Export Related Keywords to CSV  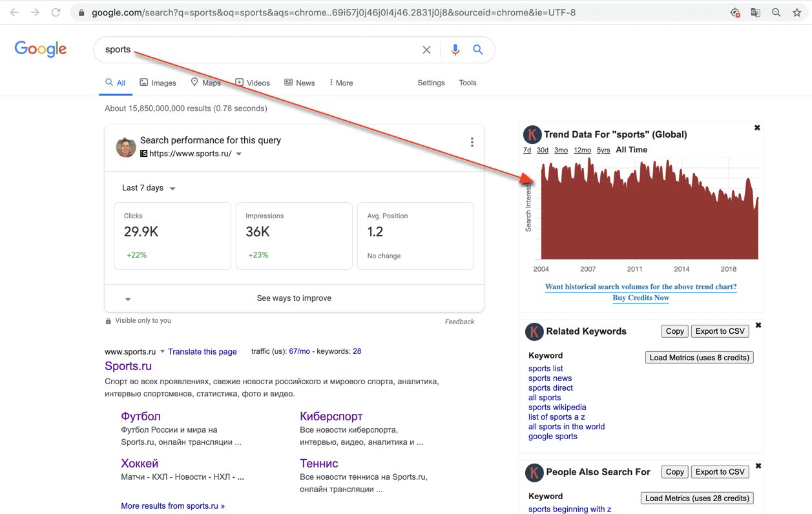[x=720, y=331]
